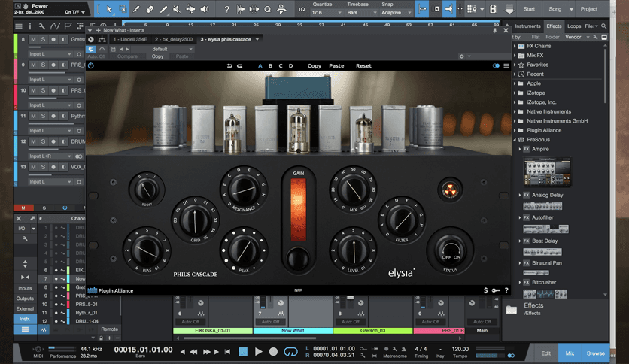Select the Paint (pencil) tool

(163, 9)
